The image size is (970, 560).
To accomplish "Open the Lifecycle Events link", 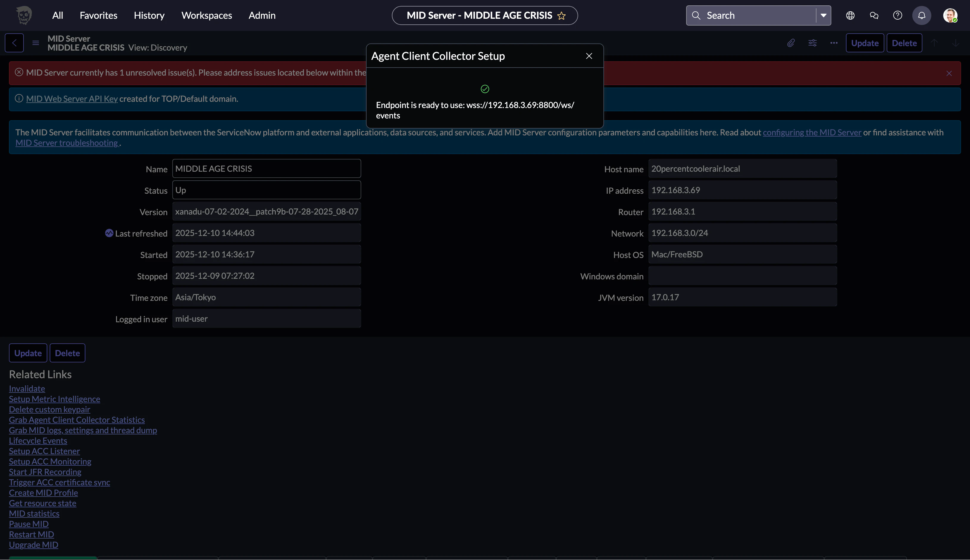I will [x=38, y=440].
